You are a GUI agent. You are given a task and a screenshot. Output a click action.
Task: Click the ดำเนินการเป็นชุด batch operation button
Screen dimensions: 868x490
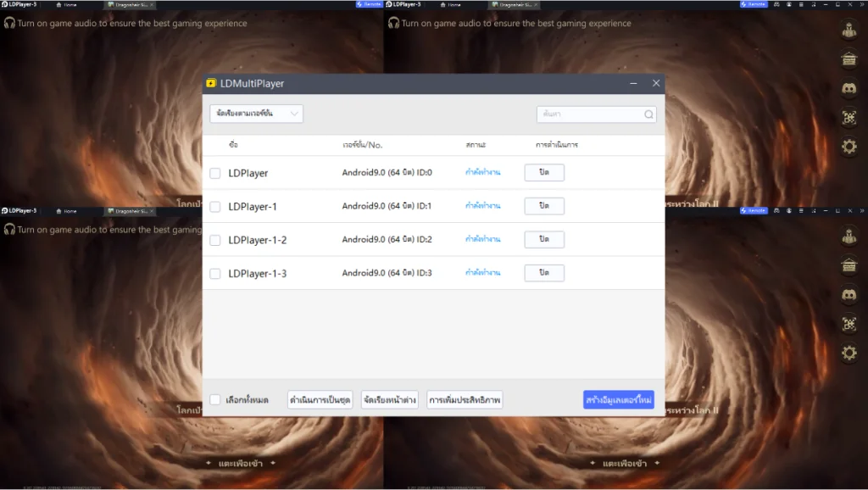coord(320,399)
